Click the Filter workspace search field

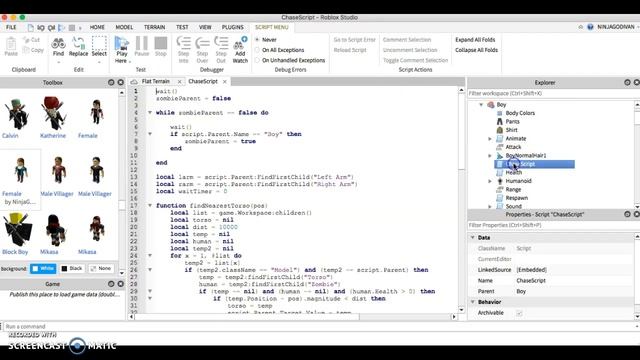point(551,93)
